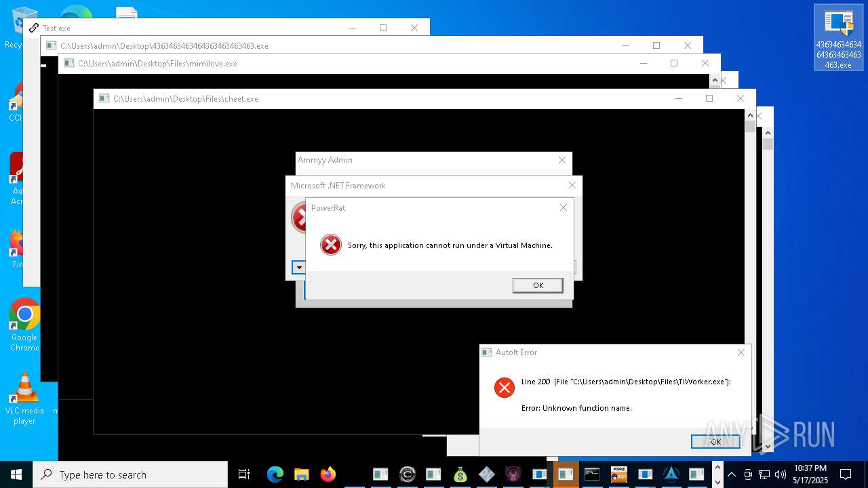Viewport: 868px width, 488px height.
Task: Click the "Sorry, this application cannot run" message
Action: click(450, 245)
